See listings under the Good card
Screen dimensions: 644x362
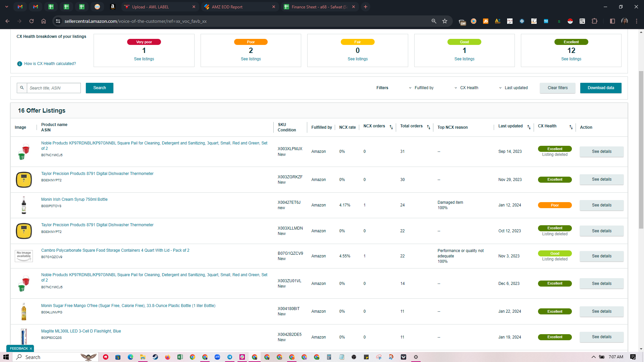pyautogui.click(x=464, y=59)
